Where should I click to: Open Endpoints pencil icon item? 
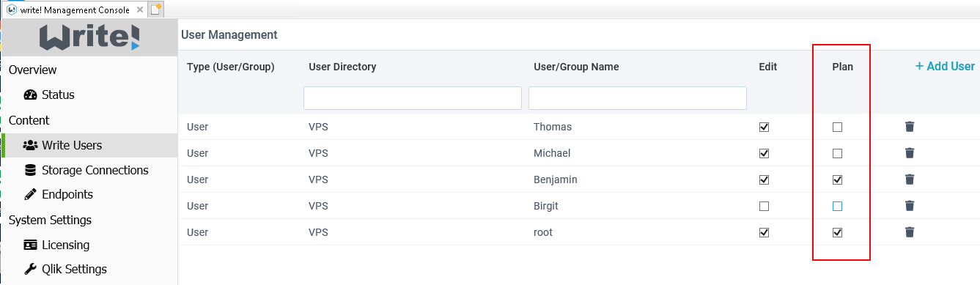pyautogui.click(x=59, y=194)
